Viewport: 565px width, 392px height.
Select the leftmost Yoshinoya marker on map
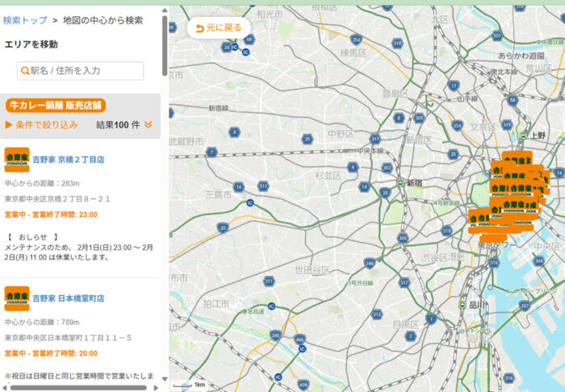pos(479,218)
